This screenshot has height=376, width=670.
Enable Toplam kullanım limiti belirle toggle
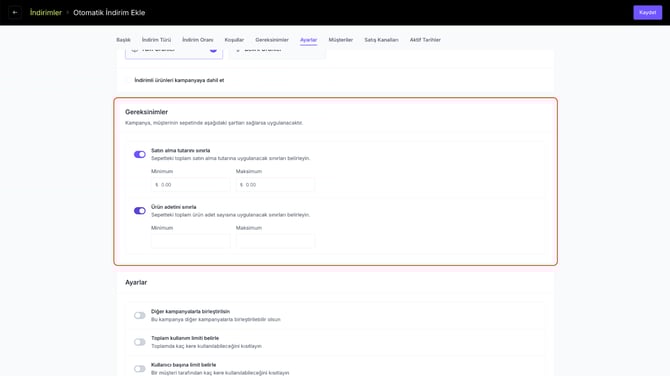point(140,342)
